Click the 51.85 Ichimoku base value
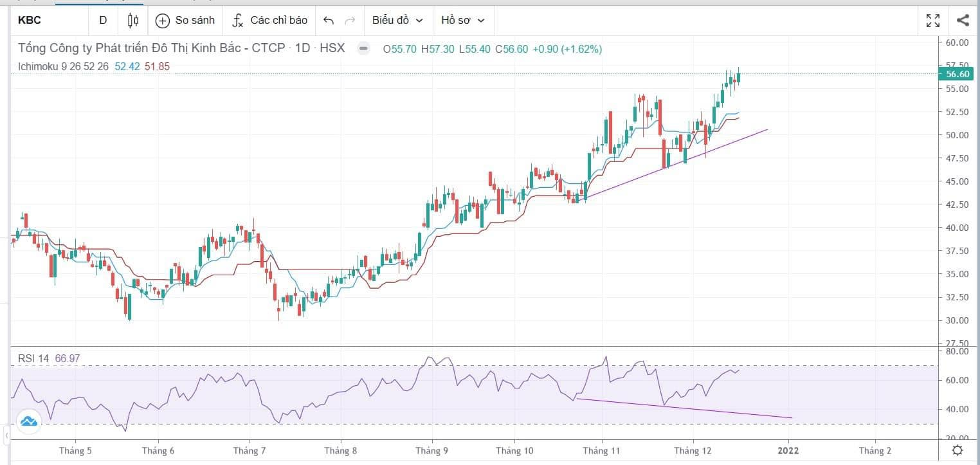The image size is (980, 465). tap(157, 66)
